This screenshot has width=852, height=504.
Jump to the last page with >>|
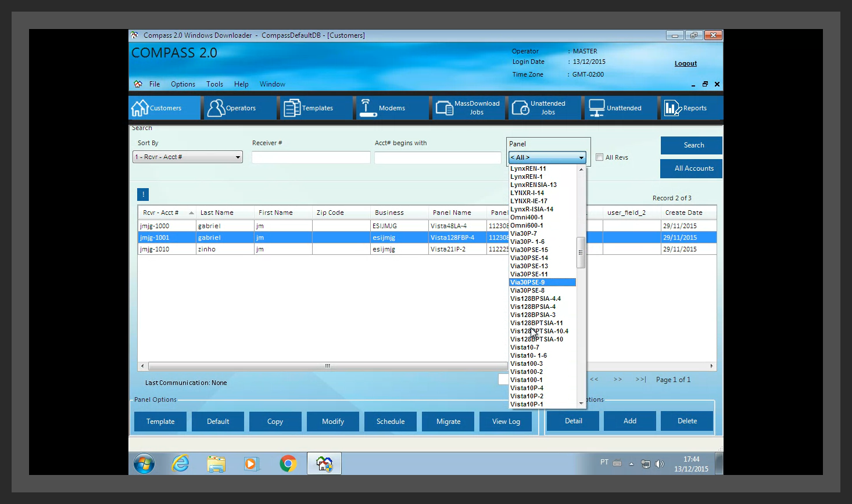pos(641,380)
